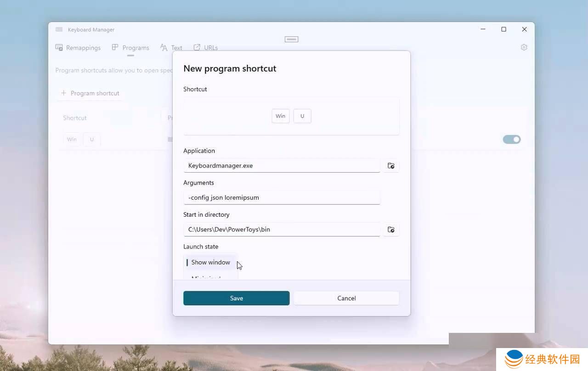Click into the Arguments text field
The height and width of the screenshot is (371, 588).
282,197
